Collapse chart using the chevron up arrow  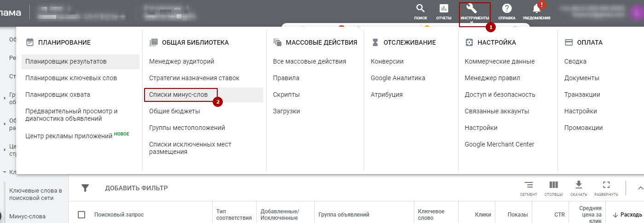click(640, 188)
